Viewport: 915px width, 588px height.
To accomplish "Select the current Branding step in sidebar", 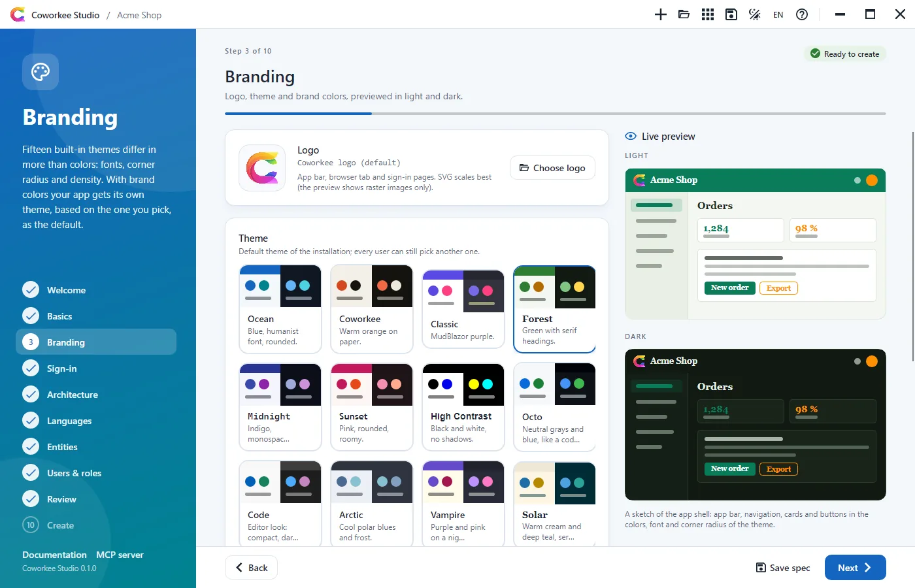I will (96, 342).
